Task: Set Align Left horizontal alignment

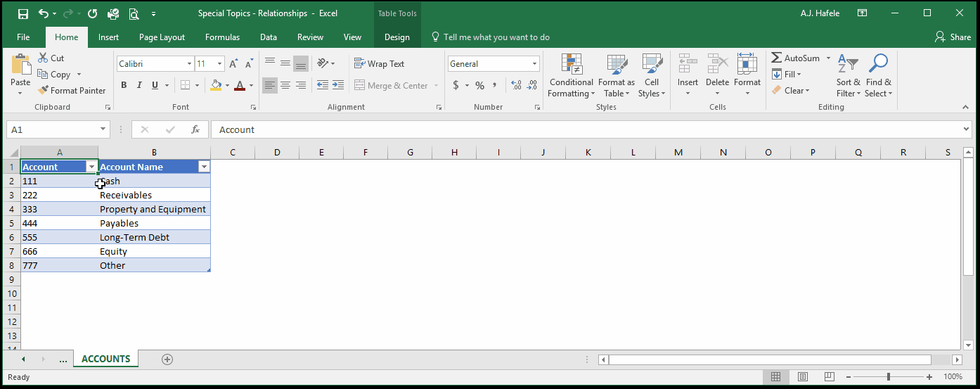Action: (x=270, y=85)
